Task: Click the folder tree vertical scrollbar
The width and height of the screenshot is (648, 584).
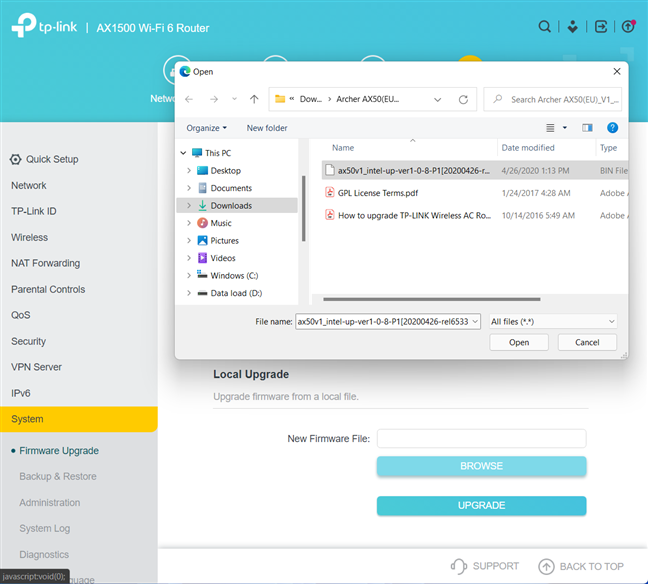Action: (304, 208)
